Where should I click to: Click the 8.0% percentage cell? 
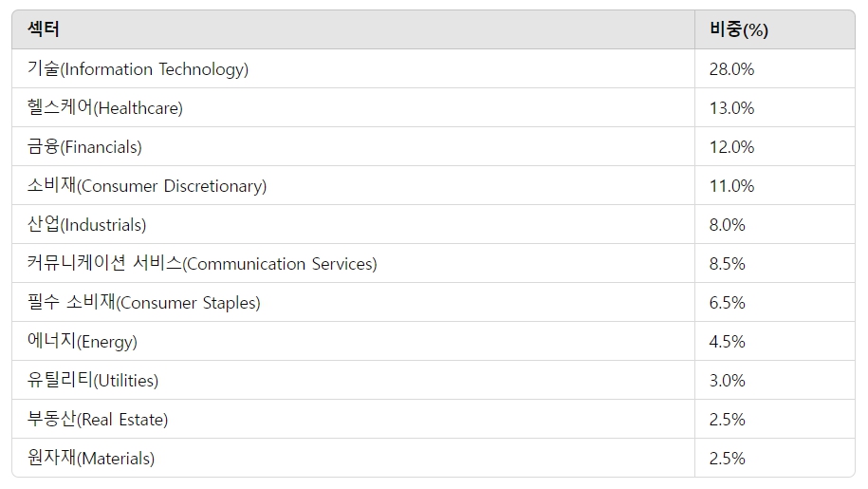[x=728, y=225]
